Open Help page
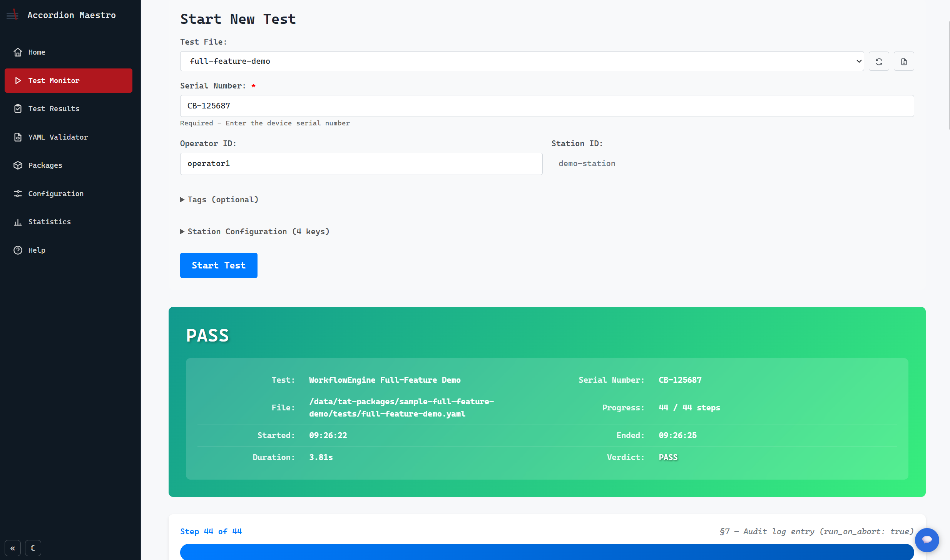 pos(69,250)
